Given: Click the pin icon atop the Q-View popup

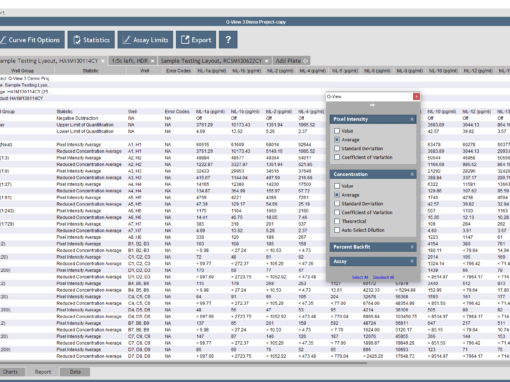Looking at the screenshot, I should point(372,105).
